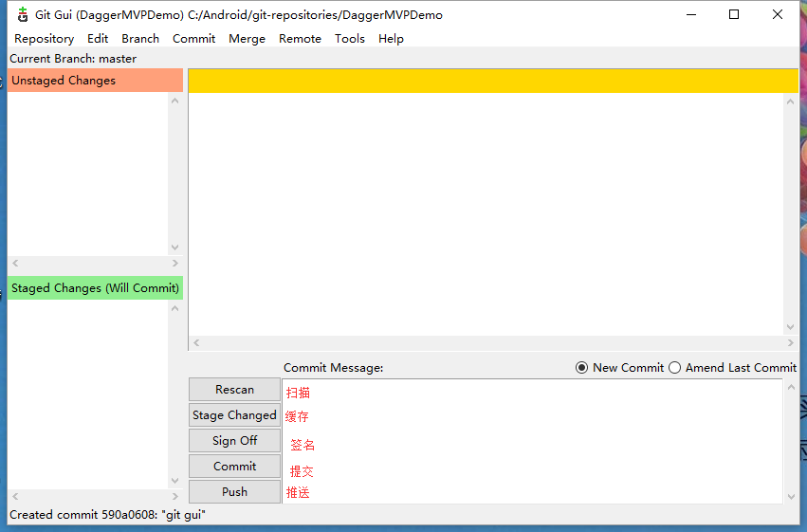Image resolution: width=807 pixels, height=532 pixels.
Task: Open the Merge menu
Action: pos(248,39)
